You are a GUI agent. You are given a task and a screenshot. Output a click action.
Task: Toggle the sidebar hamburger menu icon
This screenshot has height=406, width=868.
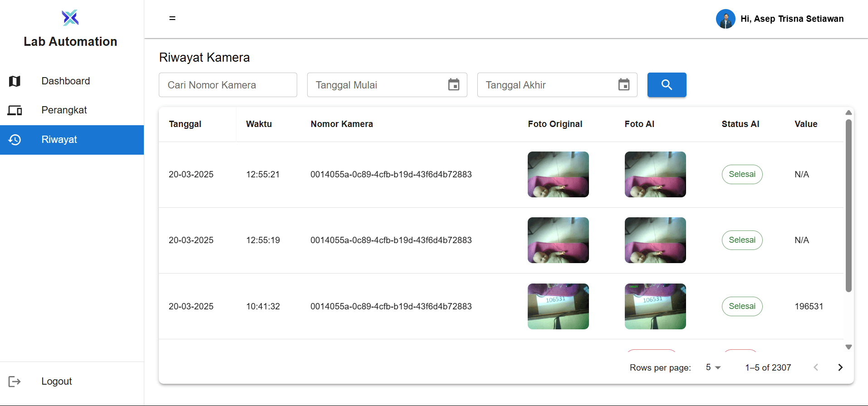(x=172, y=18)
